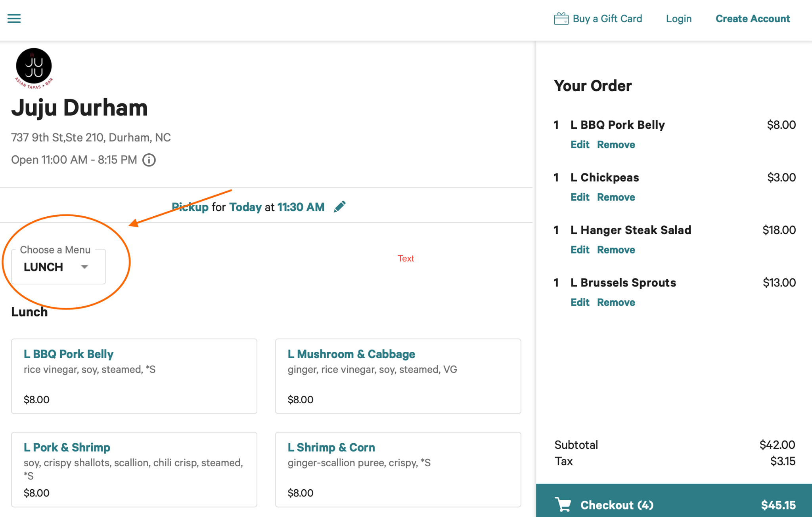Select the L Shrimp & Corn menu card
Screen dimensions: 812x517
click(398, 469)
